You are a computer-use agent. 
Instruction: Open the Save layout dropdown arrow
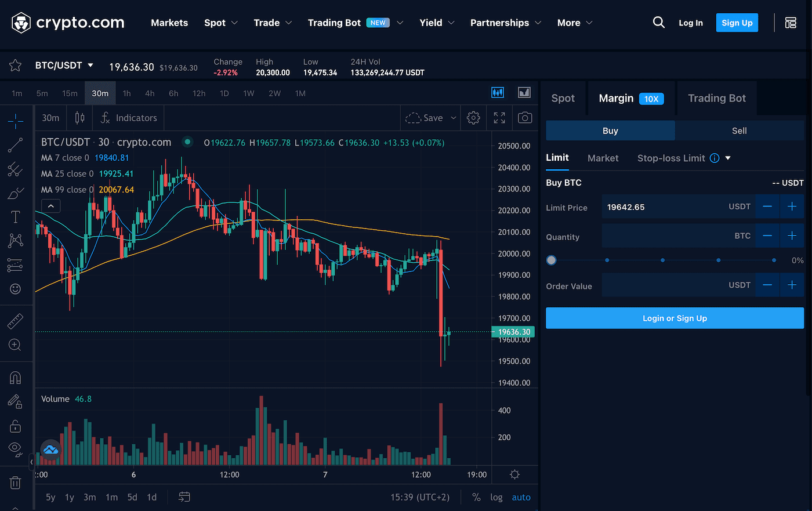point(454,118)
